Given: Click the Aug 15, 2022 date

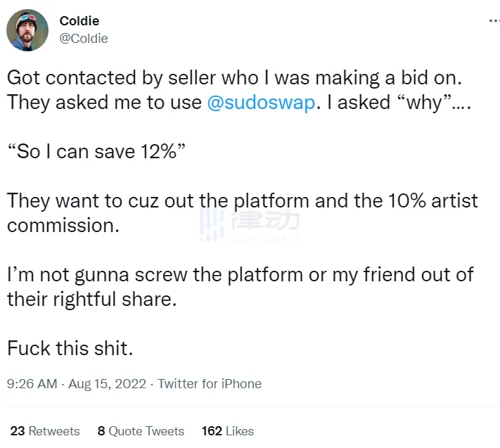Looking at the screenshot, I should pyautogui.click(x=108, y=384).
